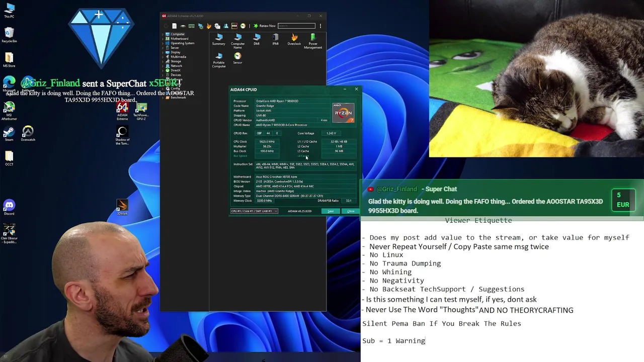Select the Steam desktop shortcut

click(x=9, y=134)
